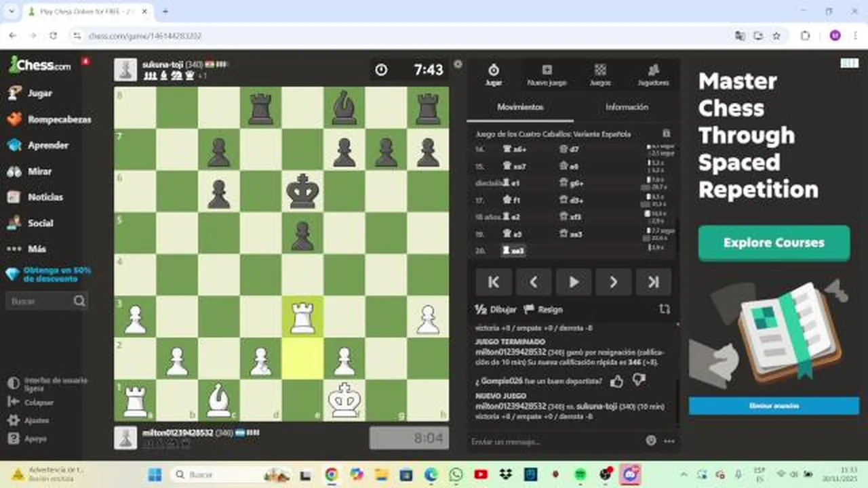Open Aprender lessons section
868x488 pixels.
[38, 145]
